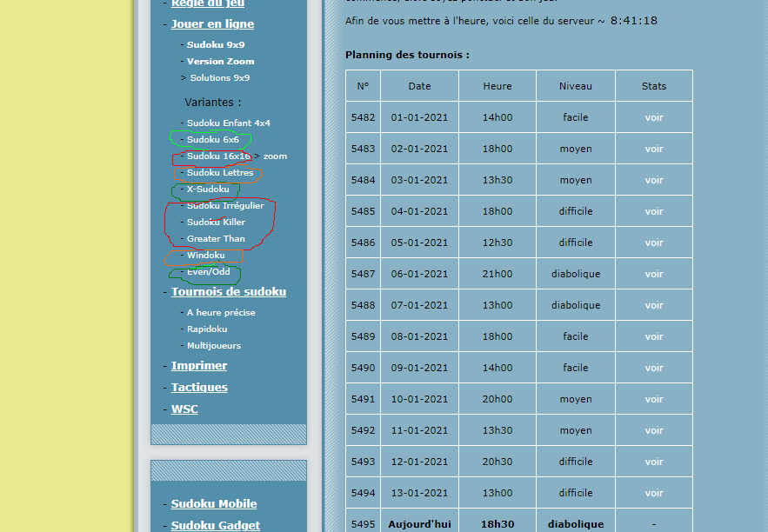Open Version Zoom link
The image size is (768, 532).
(x=220, y=61)
